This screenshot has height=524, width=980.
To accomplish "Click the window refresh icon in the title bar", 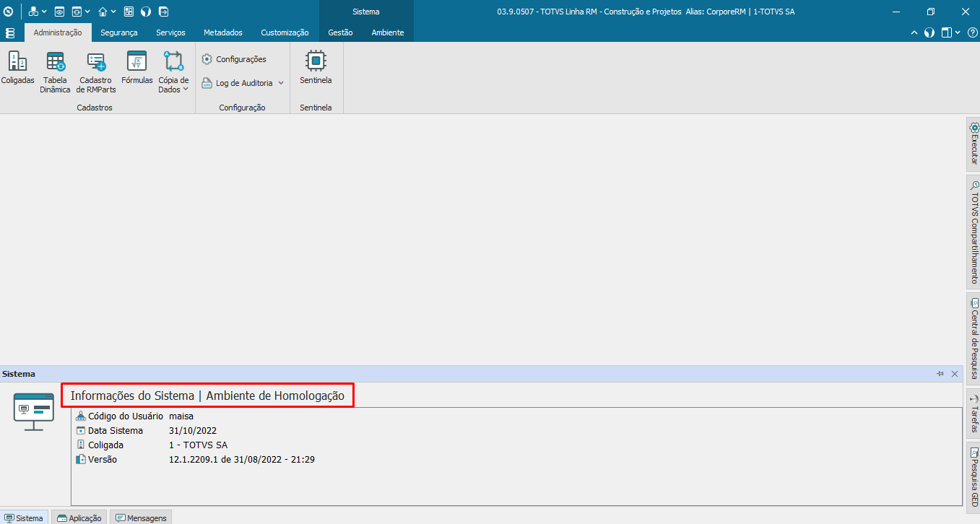I will [x=77, y=12].
